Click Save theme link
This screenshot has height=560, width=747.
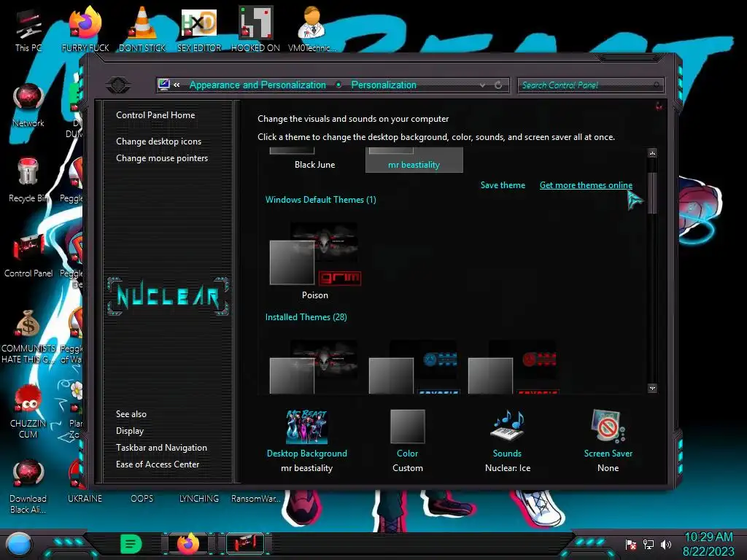click(x=503, y=185)
